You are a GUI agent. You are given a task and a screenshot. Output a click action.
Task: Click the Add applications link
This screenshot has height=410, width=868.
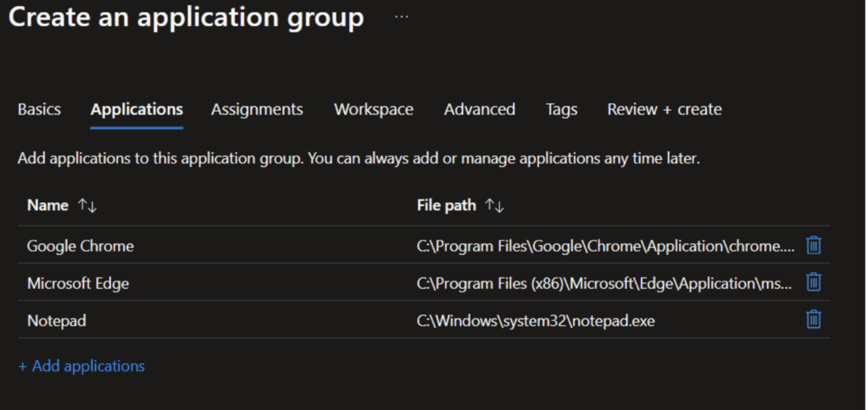(81, 366)
